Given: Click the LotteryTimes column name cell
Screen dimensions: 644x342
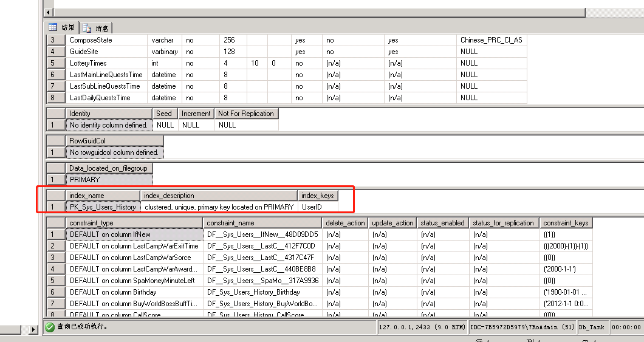Looking at the screenshot, I should (x=106, y=63).
